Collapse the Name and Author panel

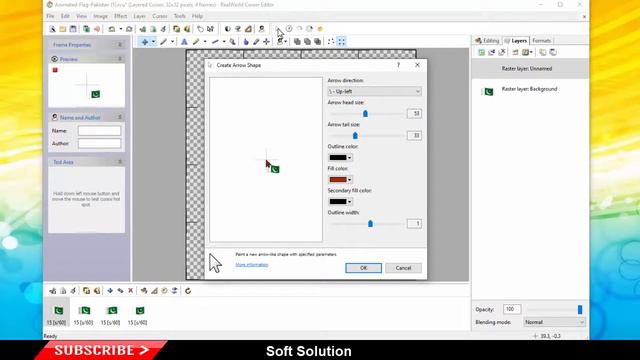[x=120, y=118]
